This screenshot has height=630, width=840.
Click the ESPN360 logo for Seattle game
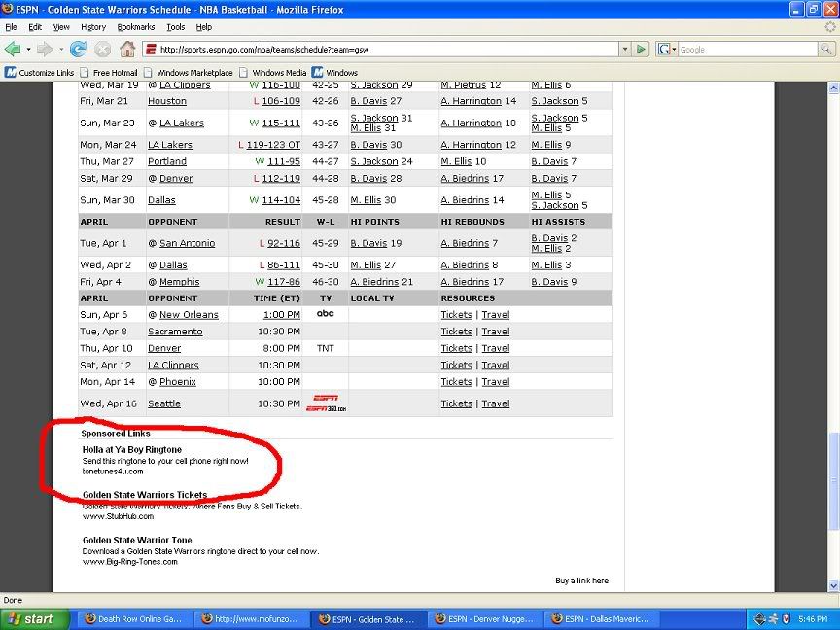[x=326, y=403]
